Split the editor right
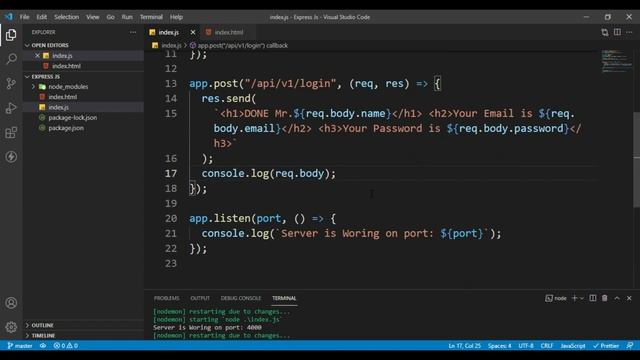The width and height of the screenshot is (640, 360). click(x=617, y=32)
